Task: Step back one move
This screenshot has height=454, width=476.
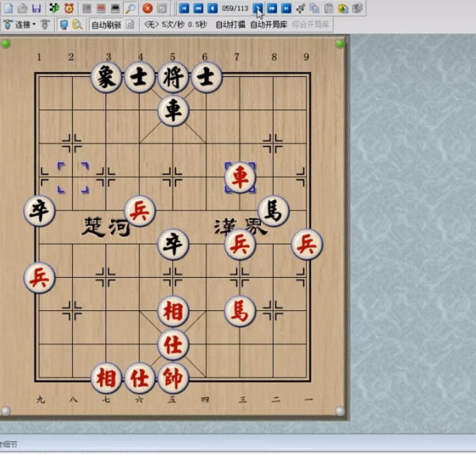Action: tap(213, 8)
